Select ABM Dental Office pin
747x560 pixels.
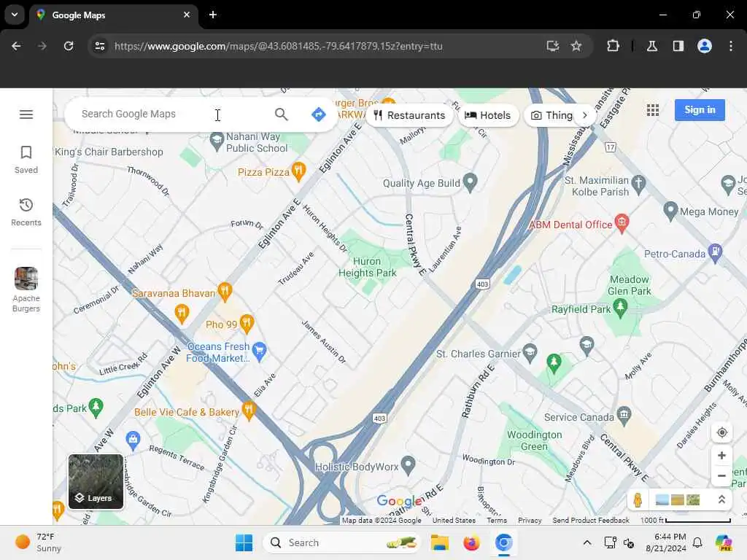pyautogui.click(x=622, y=224)
